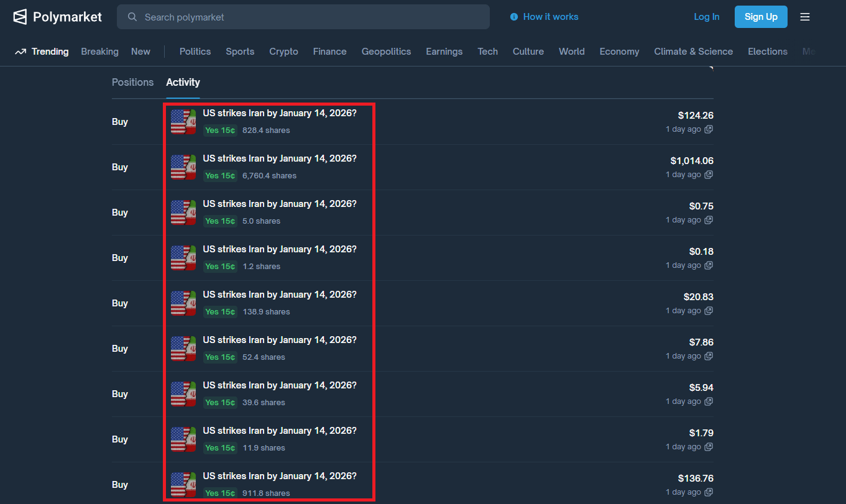Click flag thumbnail of the 5.0 shares trade
Viewport: 846px width, 504px height.
point(183,213)
